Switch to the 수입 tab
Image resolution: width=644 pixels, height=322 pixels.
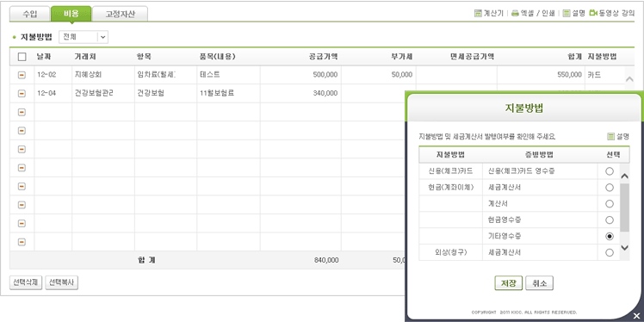point(29,14)
